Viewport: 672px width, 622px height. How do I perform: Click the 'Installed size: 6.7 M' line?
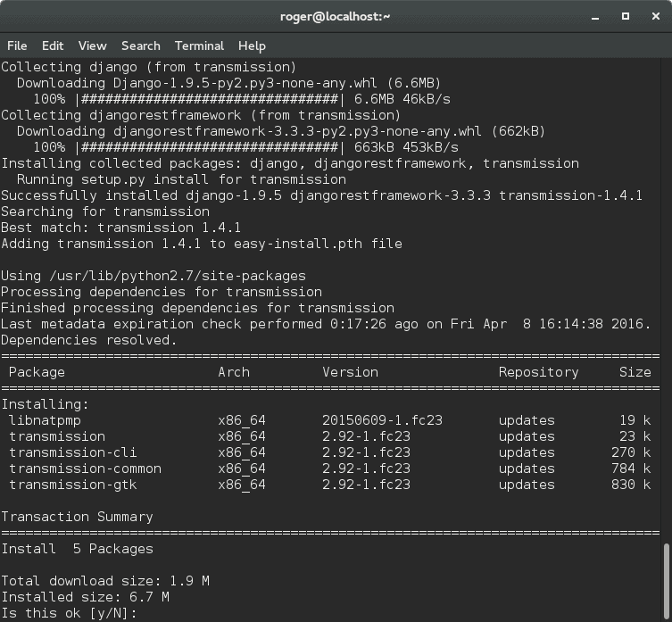pos(86,597)
